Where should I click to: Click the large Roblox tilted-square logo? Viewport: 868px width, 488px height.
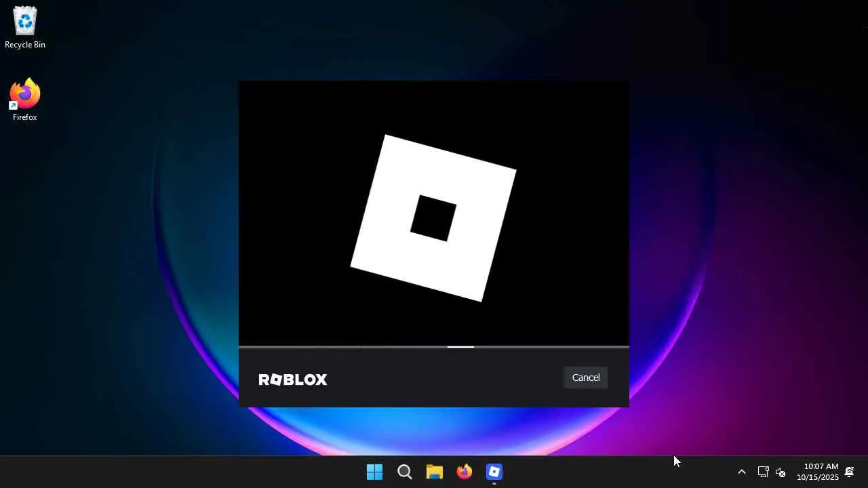click(x=433, y=218)
